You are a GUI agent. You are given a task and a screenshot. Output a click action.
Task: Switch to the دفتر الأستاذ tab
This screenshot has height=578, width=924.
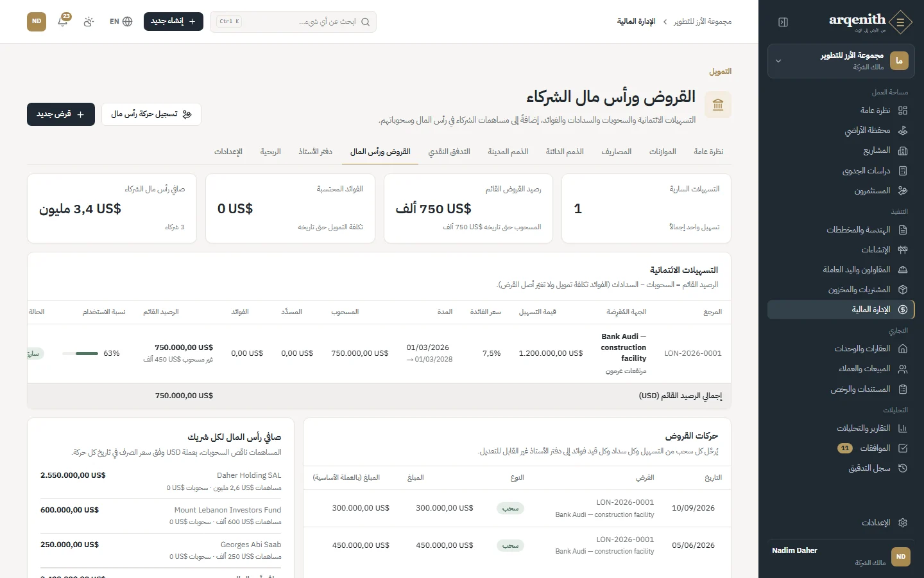pos(315,152)
